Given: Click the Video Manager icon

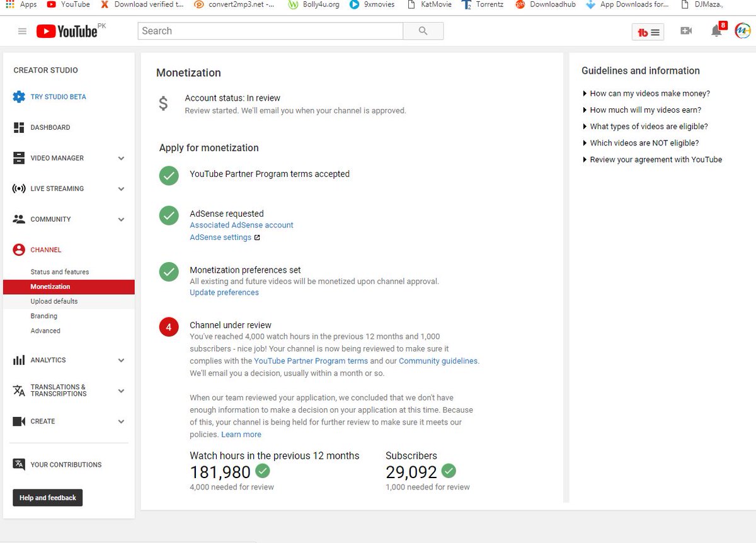Looking at the screenshot, I should click(19, 158).
